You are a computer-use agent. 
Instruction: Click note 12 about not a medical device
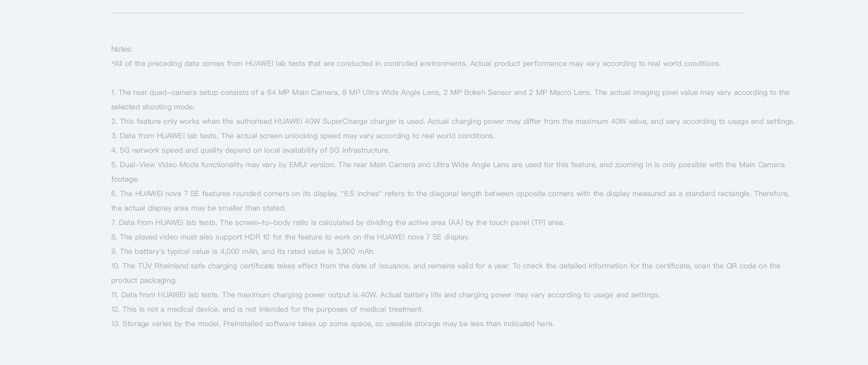(x=267, y=309)
